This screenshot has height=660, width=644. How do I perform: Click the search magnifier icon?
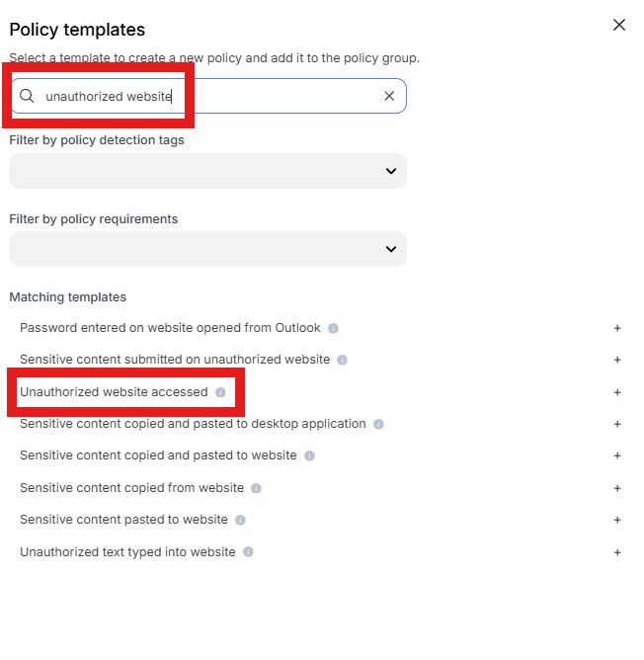click(x=27, y=96)
